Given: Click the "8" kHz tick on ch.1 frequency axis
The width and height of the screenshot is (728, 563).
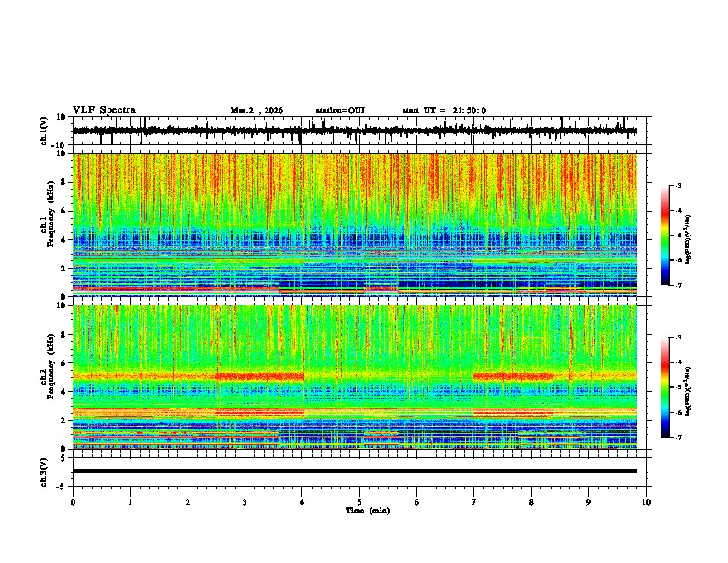Looking at the screenshot, I should [63, 182].
